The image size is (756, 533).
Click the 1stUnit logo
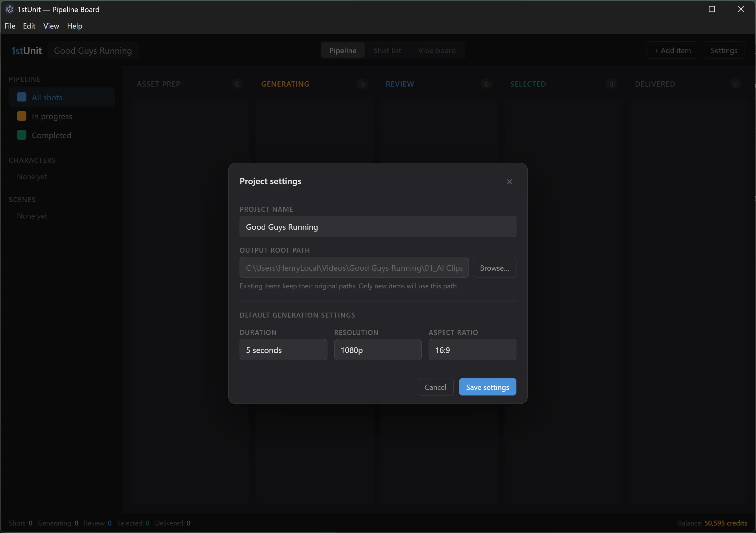(x=27, y=50)
